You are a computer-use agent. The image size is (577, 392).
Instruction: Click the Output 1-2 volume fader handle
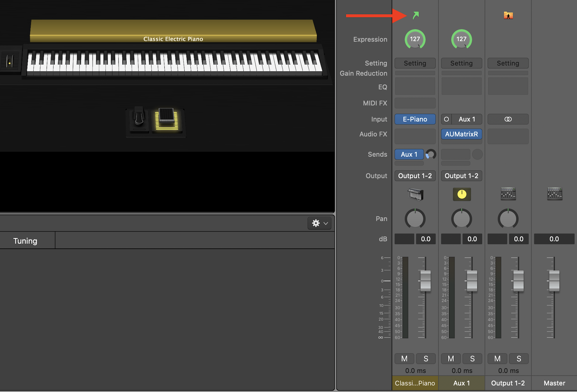click(x=518, y=281)
